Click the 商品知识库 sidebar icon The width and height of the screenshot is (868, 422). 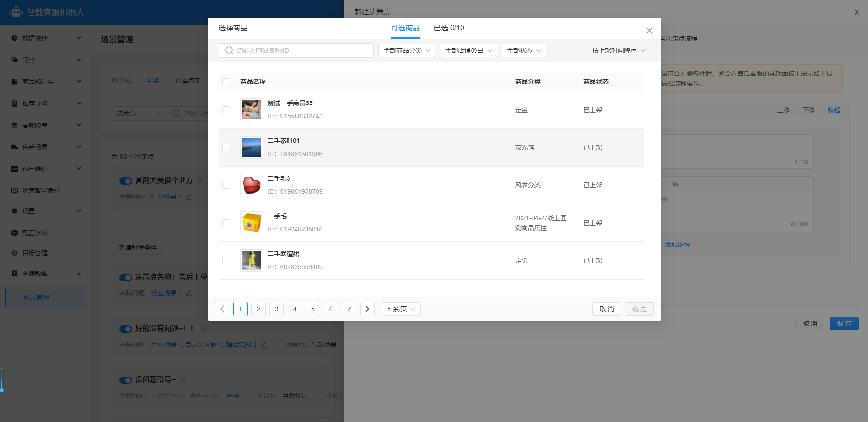(15, 82)
